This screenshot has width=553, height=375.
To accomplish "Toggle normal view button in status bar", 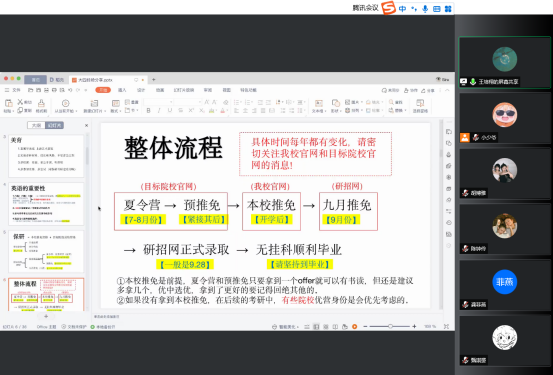I will (x=316, y=327).
